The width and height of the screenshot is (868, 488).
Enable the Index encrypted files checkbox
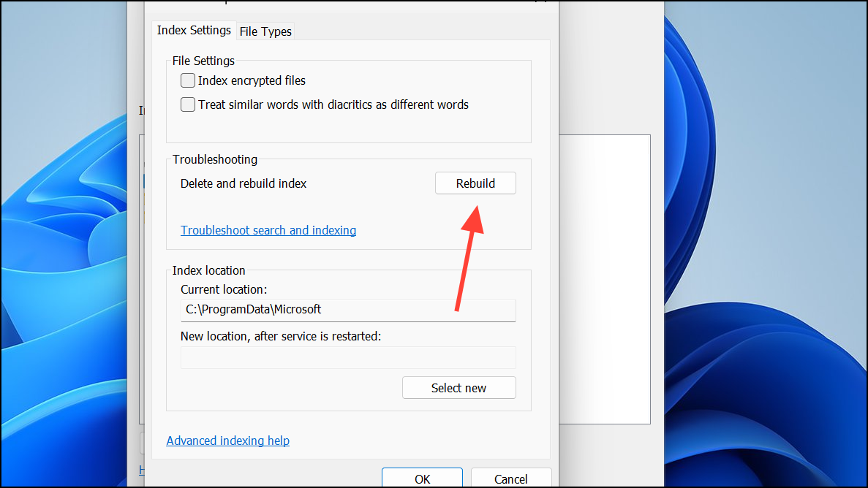coord(187,80)
